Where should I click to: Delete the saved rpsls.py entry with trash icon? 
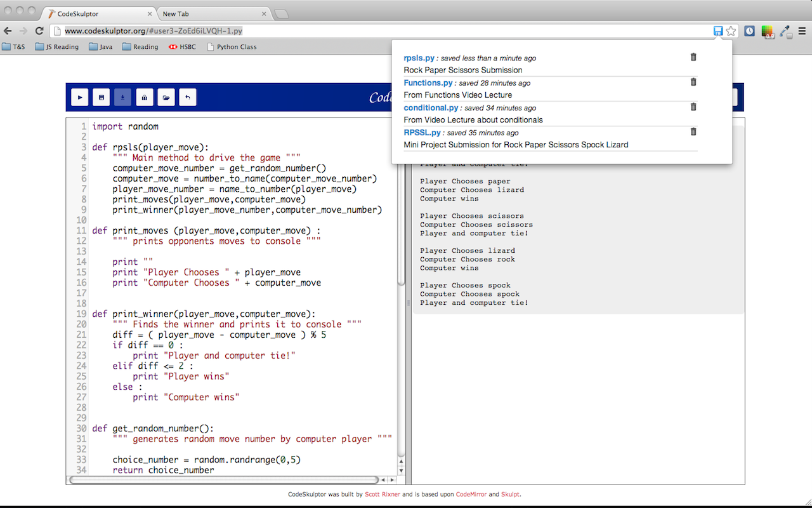click(693, 57)
